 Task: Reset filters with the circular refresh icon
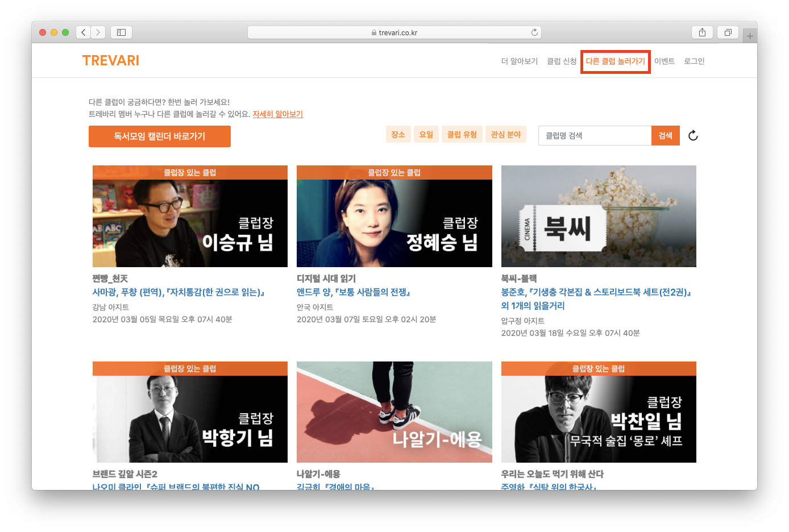pos(693,135)
